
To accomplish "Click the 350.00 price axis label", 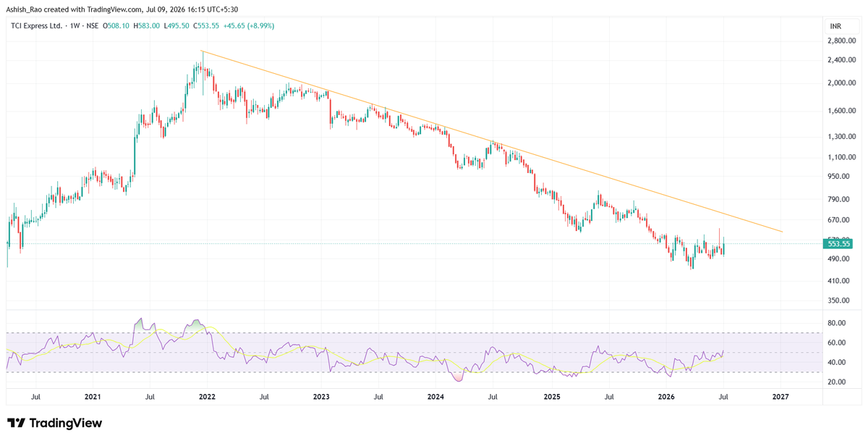I will 839,301.
